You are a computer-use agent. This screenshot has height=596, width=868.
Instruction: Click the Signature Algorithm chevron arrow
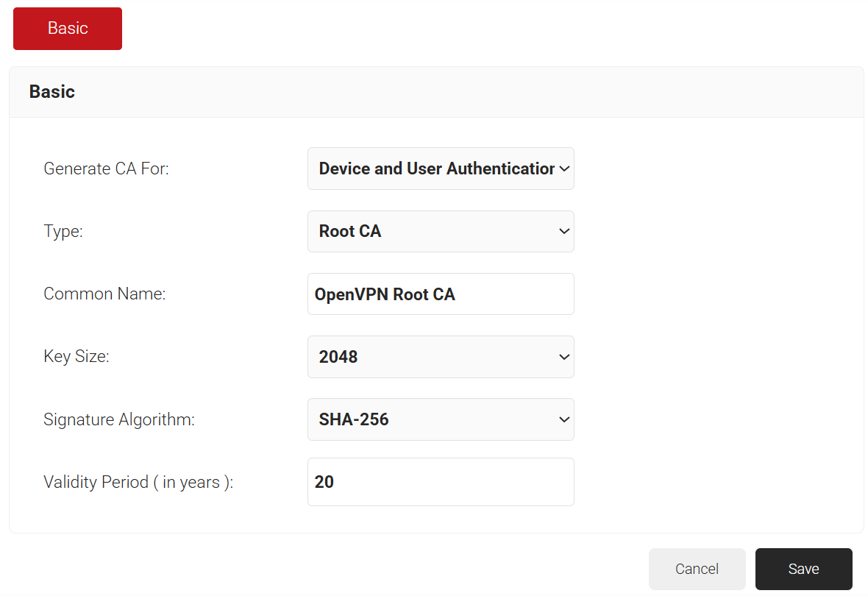tap(564, 419)
